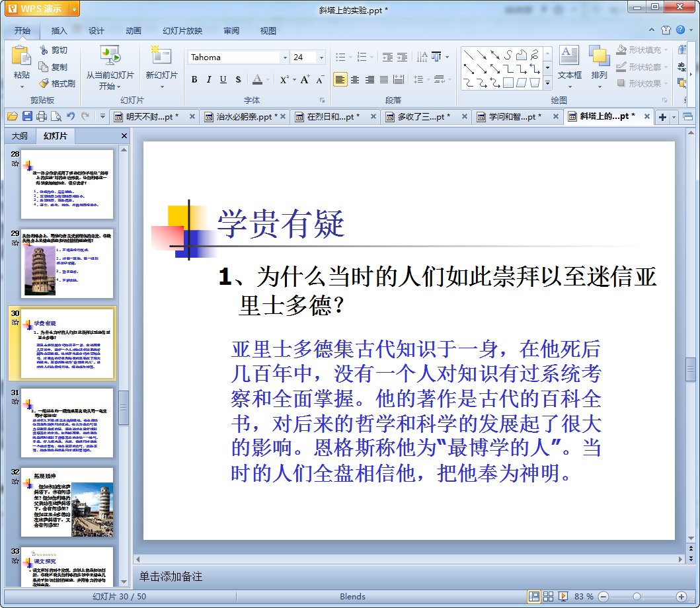Screen dimensions: 700x608
Task: Justify text alignment icon
Action: pos(384,80)
